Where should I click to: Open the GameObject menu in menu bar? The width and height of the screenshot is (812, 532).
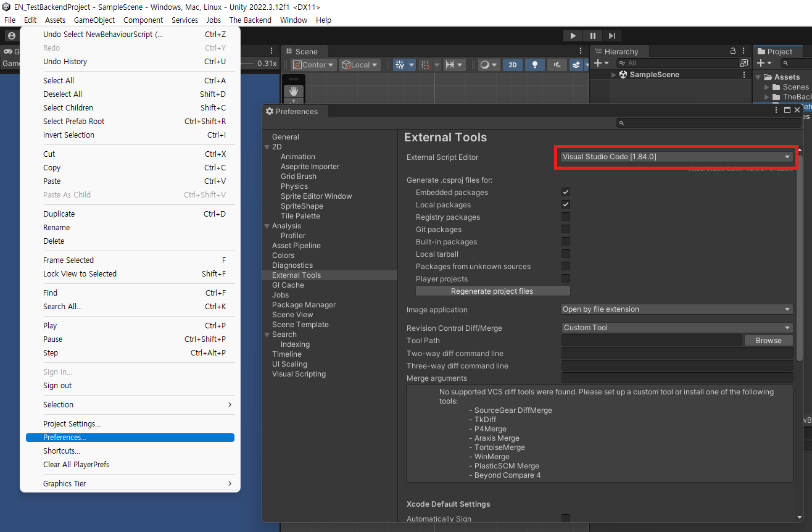pos(94,20)
